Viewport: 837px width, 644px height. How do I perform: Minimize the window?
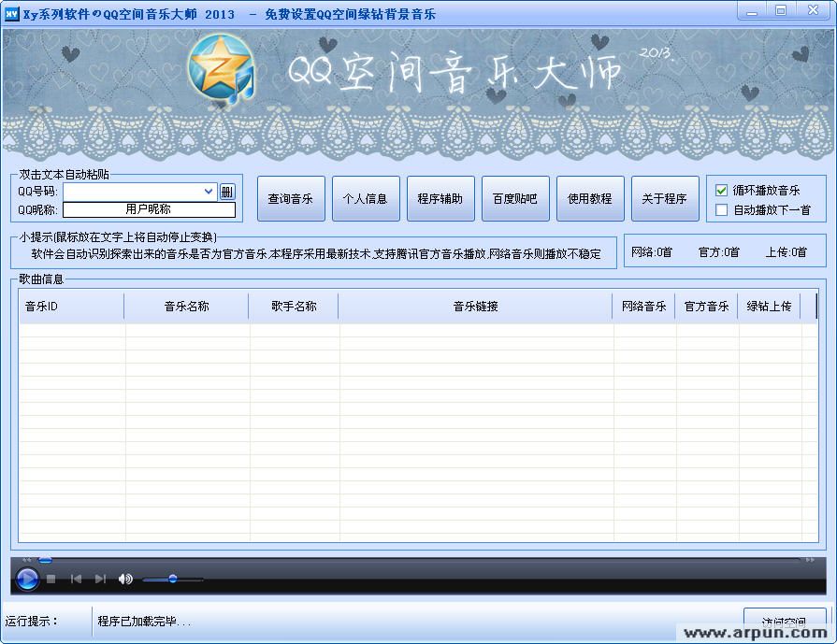coord(752,10)
